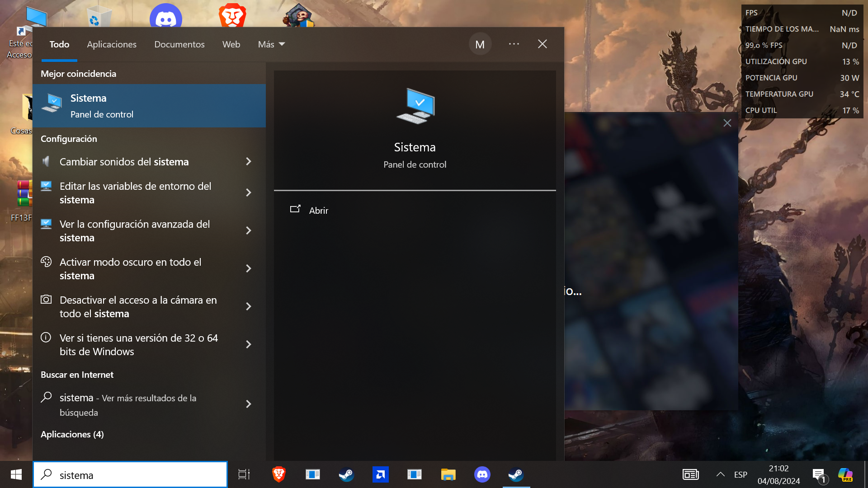Image resolution: width=868 pixels, height=488 pixels.
Task: Click the Abrir open icon
Action: [295, 209]
